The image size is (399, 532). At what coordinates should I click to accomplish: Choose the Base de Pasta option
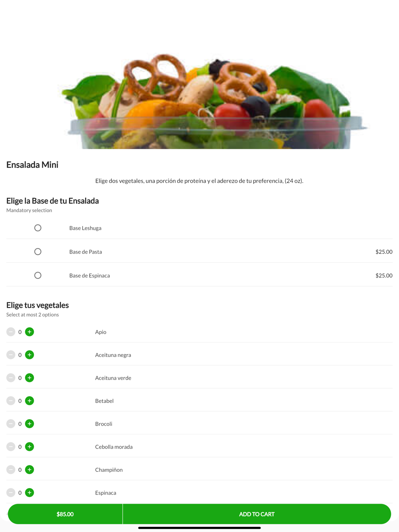38,252
